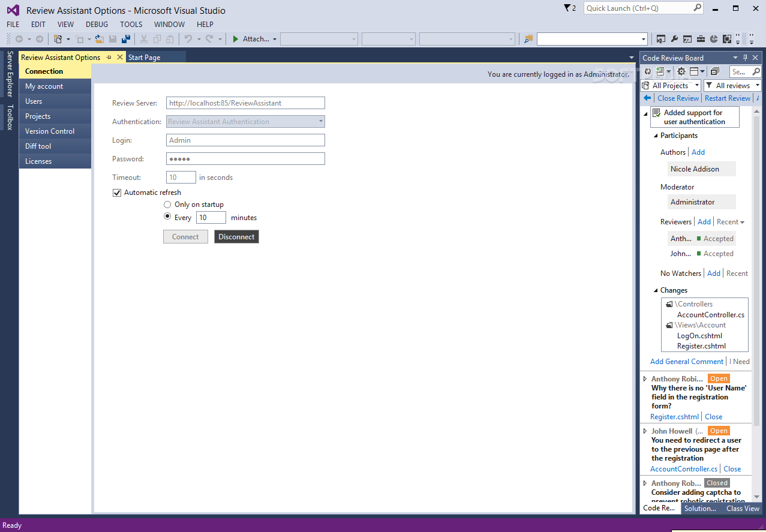Click the Quick Launch search box
The image size is (766, 532).
(643, 8)
